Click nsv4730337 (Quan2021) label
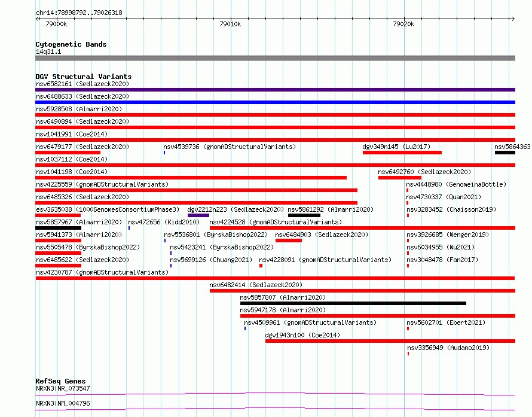Screen dimensions: 532x417 pos(444,197)
